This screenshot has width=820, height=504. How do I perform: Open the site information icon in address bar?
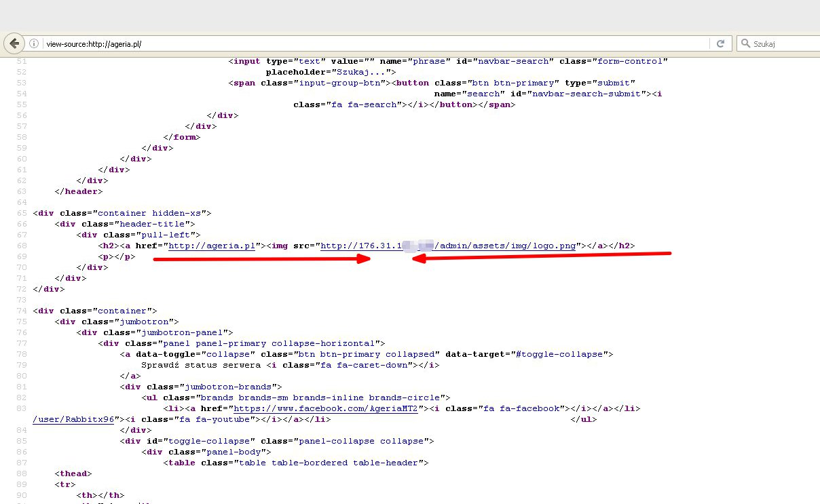(34, 43)
